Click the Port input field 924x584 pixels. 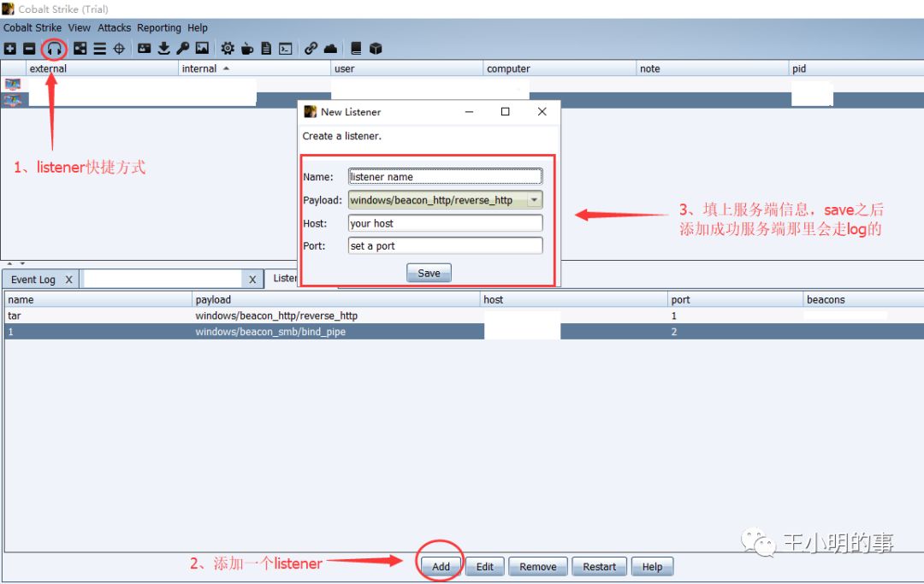pyautogui.click(x=446, y=246)
